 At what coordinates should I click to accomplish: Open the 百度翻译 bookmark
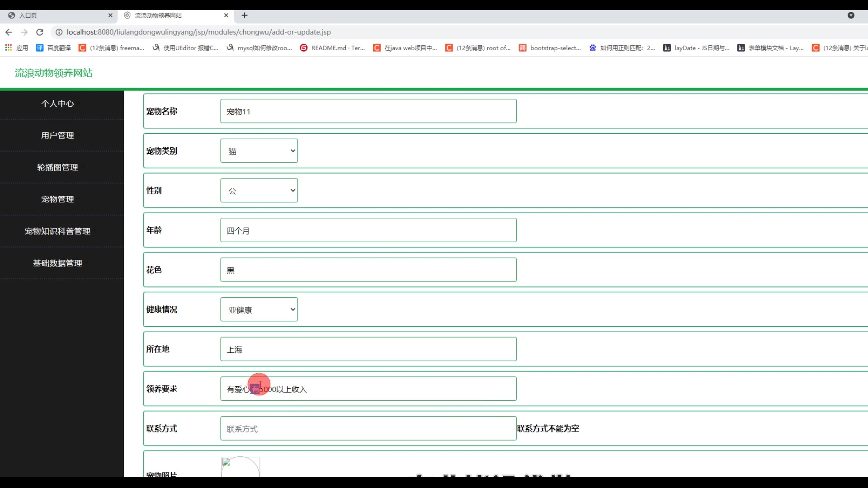[53, 48]
